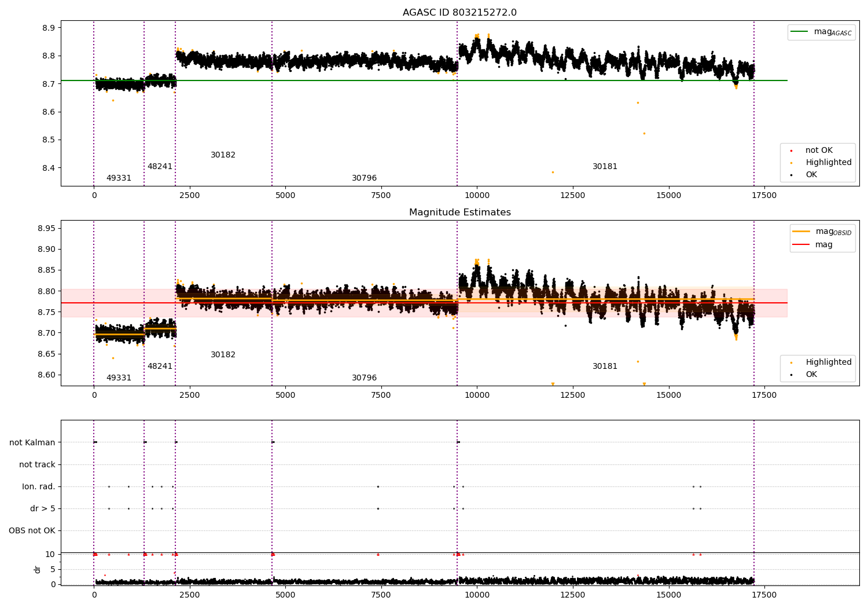Click 'OK' in the Magnitude Estimates legend
Viewport: 868px width, 608px height.
coord(811,375)
